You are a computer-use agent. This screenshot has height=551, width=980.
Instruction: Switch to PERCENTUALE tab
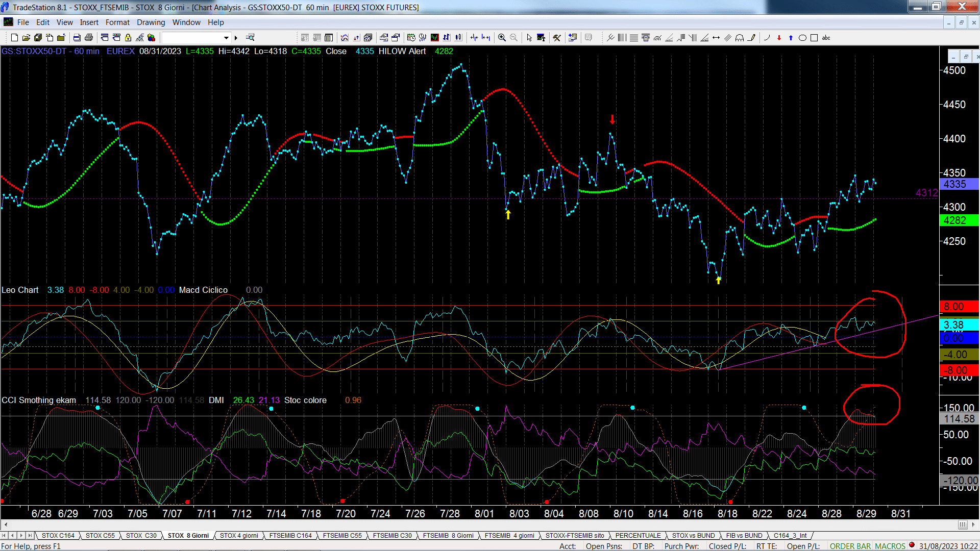click(638, 536)
